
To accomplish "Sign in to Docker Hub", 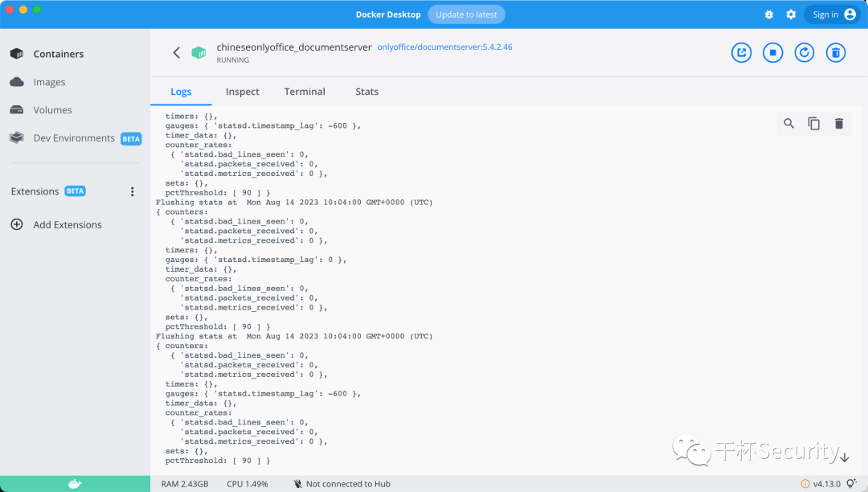I will click(833, 15).
